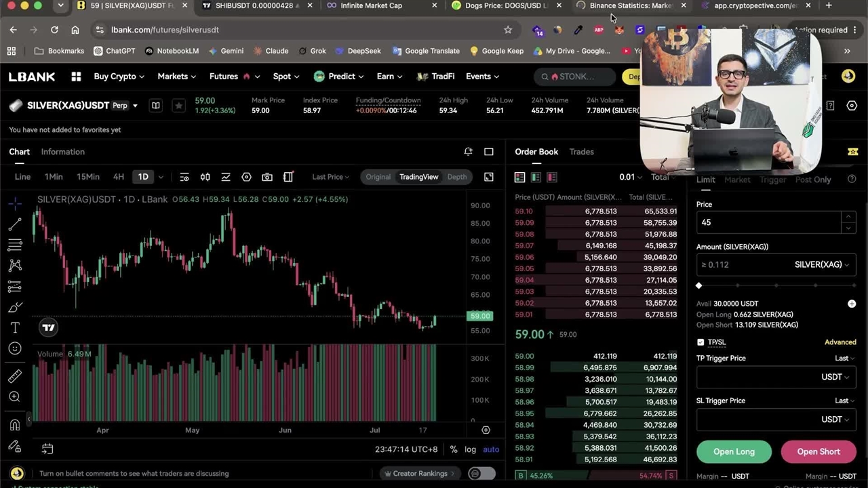Expand the Buy Crypto menu

click(x=119, y=77)
